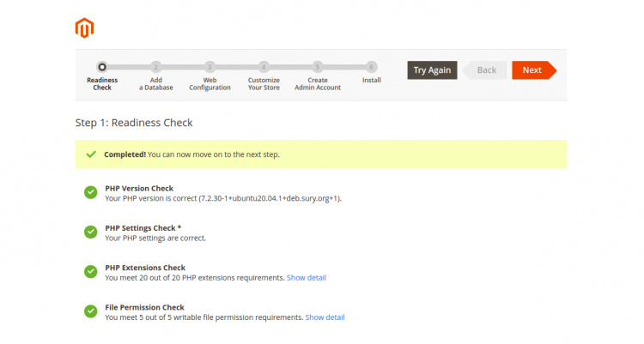644x344 pixels.
Task: Click the Magento logo icon
Action: pos(84,28)
